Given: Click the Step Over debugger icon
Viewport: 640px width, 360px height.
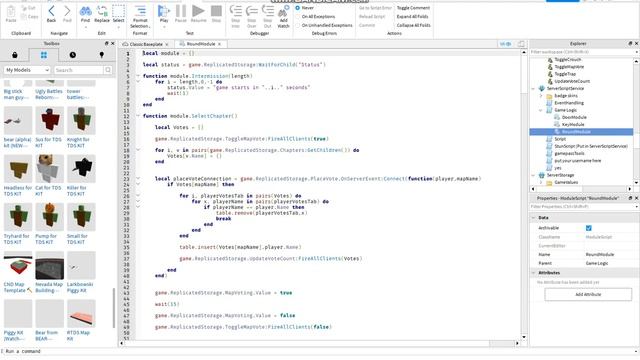Looking at the screenshot, I should (x=251, y=11).
